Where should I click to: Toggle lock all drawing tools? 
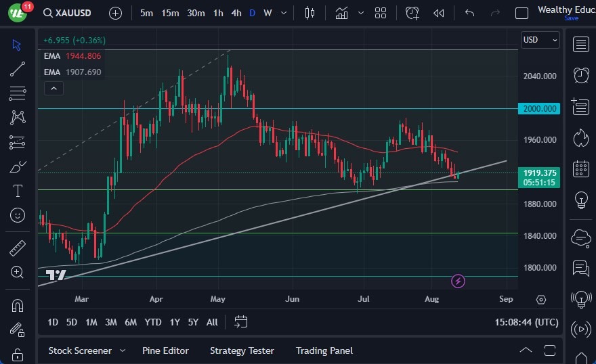coord(18,354)
